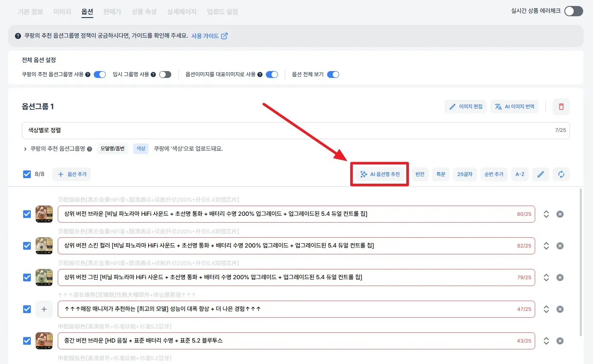Select the 색상 chip
The height and width of the screenshot is (364, 593).
140,149
